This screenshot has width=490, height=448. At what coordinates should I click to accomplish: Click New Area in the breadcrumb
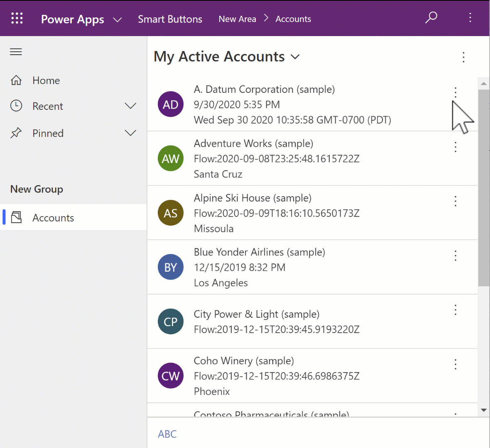[237, 19]
